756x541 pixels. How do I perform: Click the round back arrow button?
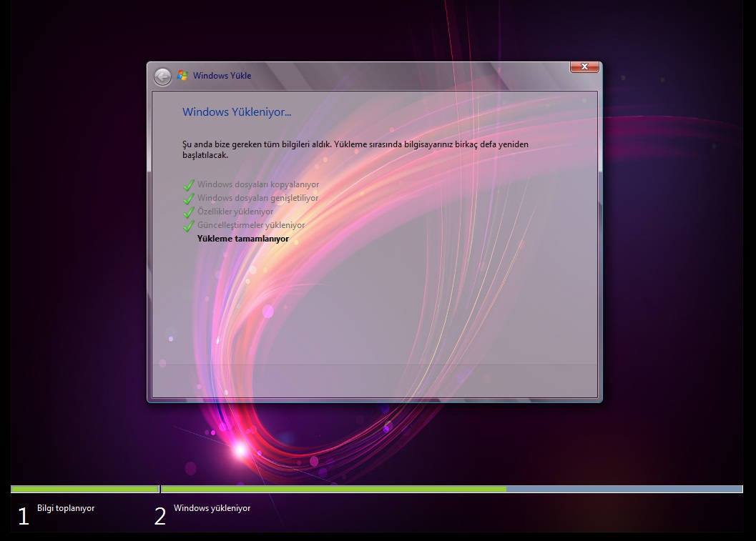point(162,76)
